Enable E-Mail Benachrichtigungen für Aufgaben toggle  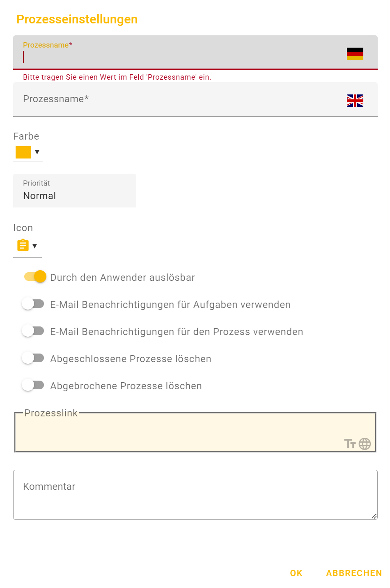[33, 304]
